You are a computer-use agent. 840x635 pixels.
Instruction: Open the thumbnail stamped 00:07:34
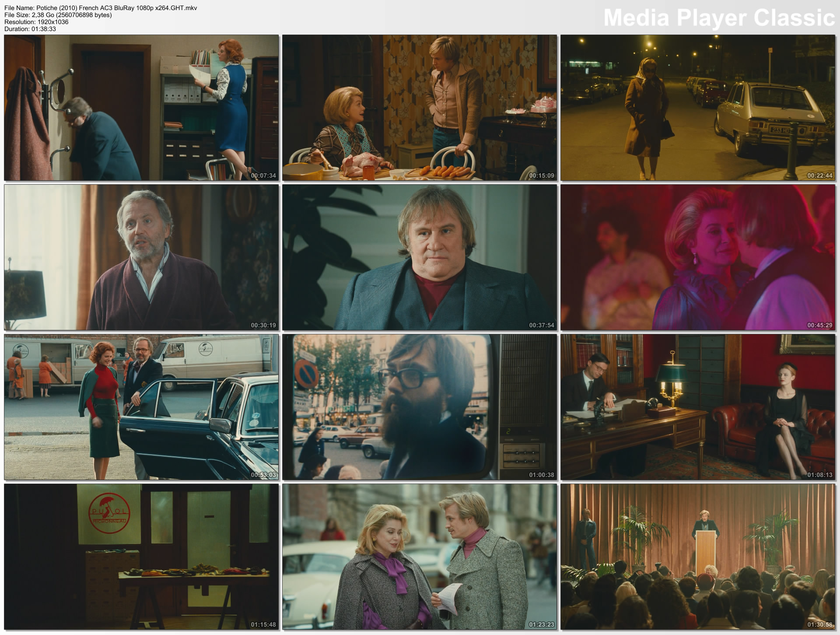pyautogui.click(x=141, y=108)
